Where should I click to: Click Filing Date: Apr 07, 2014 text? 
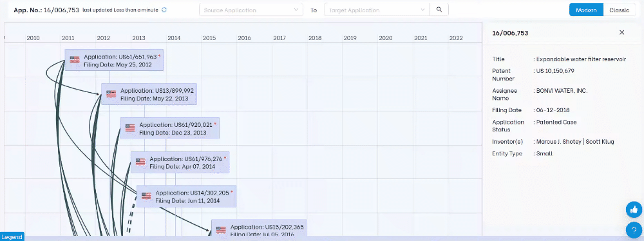pyautogui.click(x=182, y=166)
